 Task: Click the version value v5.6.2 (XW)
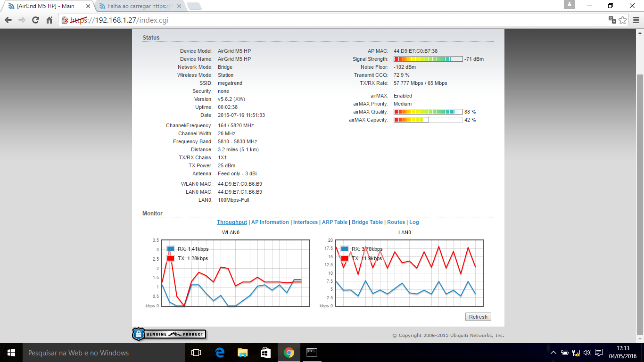(x=231, y=99)
